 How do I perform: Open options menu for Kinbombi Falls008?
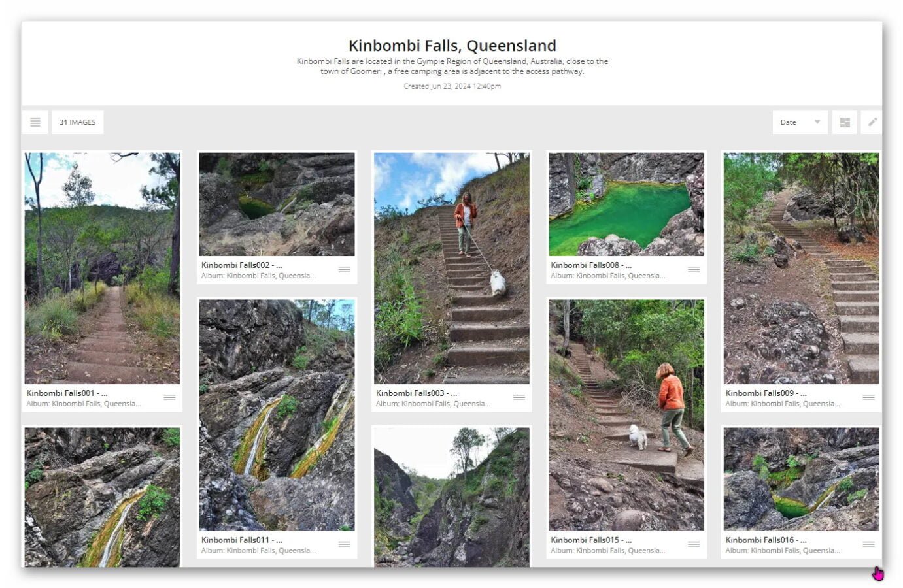(694, 270)
